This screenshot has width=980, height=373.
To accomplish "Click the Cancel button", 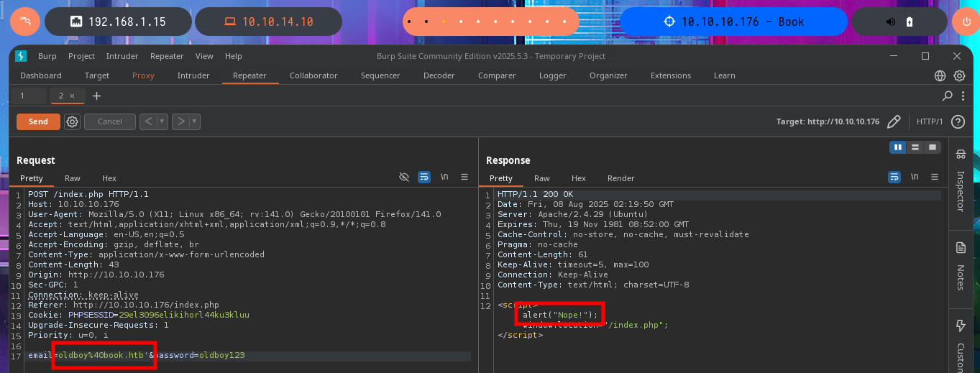I will [110, 121].
